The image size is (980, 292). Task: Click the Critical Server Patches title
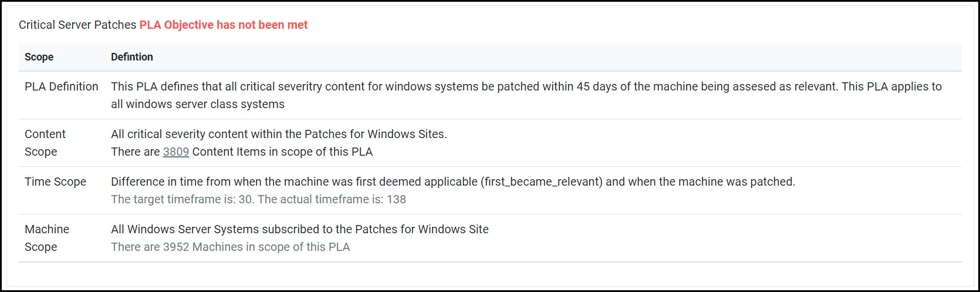click(77, 25)
